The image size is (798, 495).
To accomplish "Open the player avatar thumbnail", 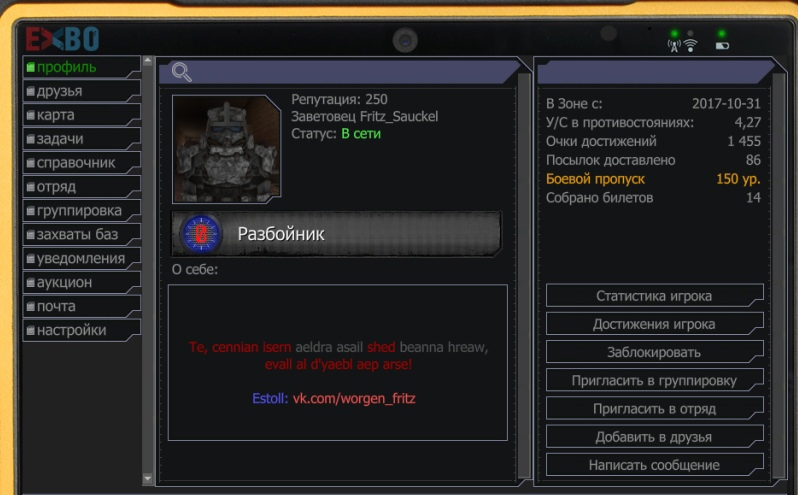I will point(226,149).
